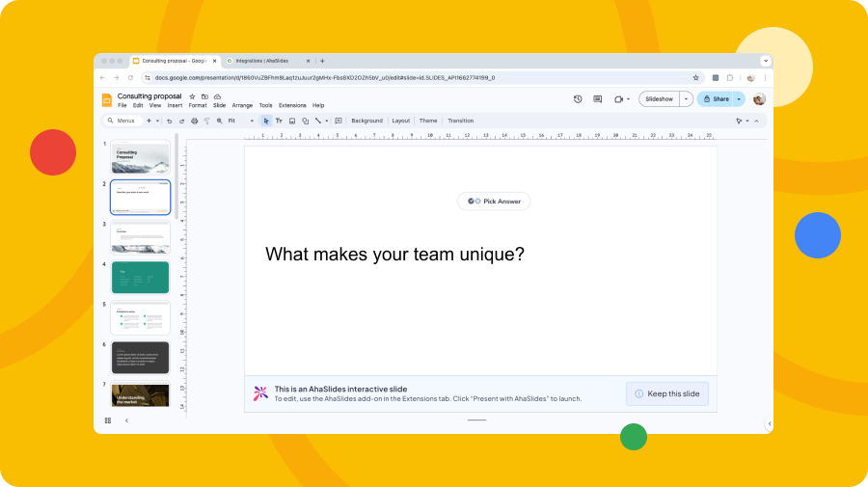Click the Print icon
868x487 pixels.
click(194, 121)
